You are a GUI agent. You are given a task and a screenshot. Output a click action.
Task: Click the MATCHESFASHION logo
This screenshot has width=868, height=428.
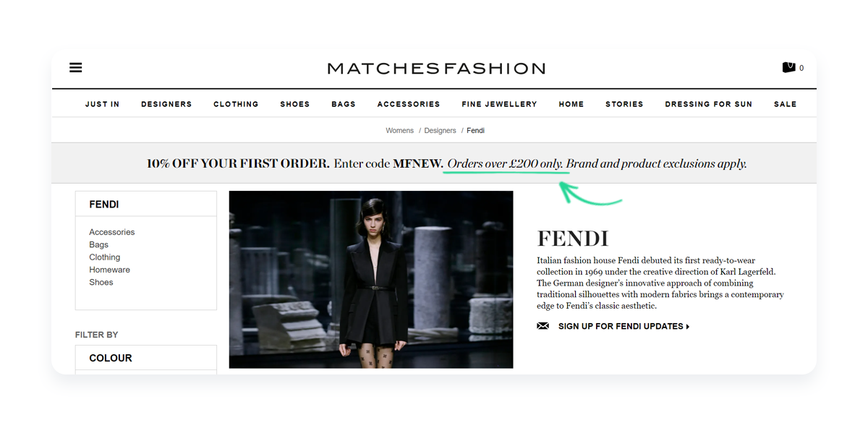tap(436, 69)
